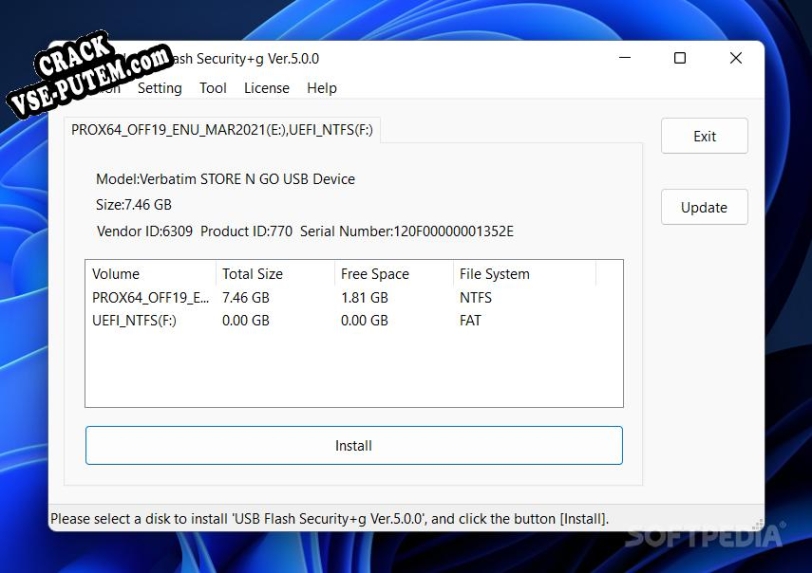Click the Vendor ID:6309 text

point(144,231)
